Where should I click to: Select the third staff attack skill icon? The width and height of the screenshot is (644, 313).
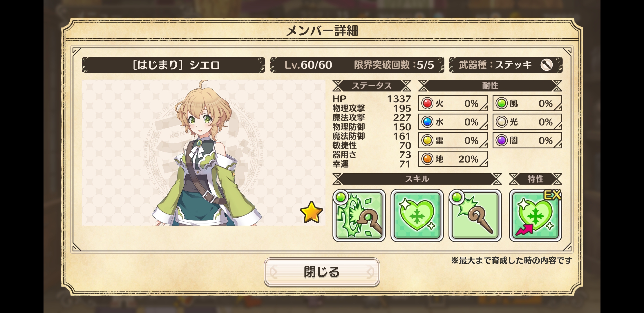[x=475, y=215]
